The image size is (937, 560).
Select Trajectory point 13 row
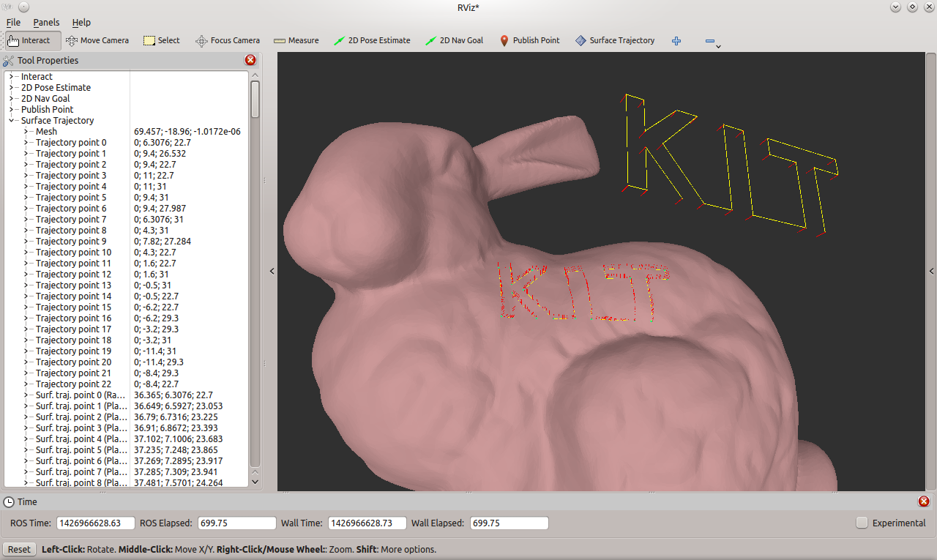coord(126,285)
